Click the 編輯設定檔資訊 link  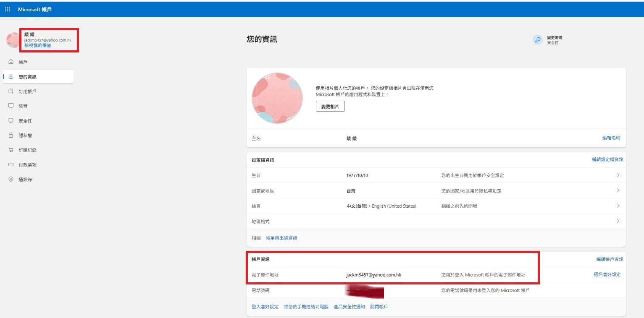pyautogui.click(x=607, y=159)
